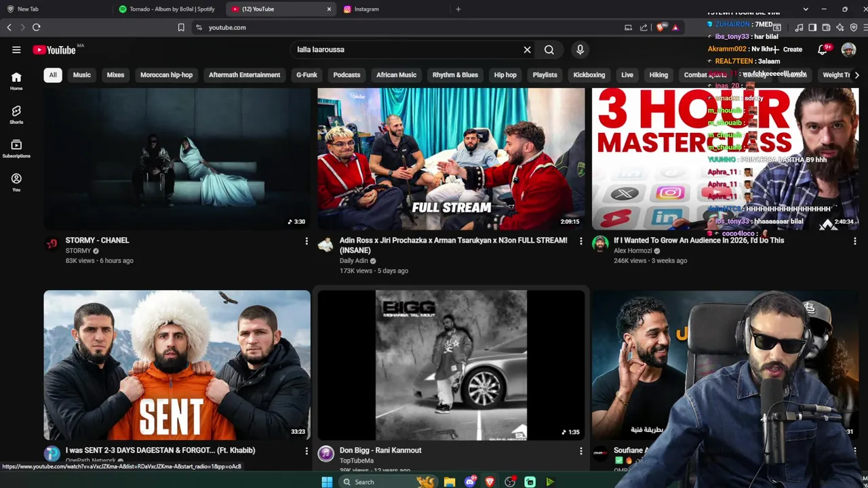Open Shorts in the YouTube sidebar
The image size is (868, 488).
click(16, 115)
